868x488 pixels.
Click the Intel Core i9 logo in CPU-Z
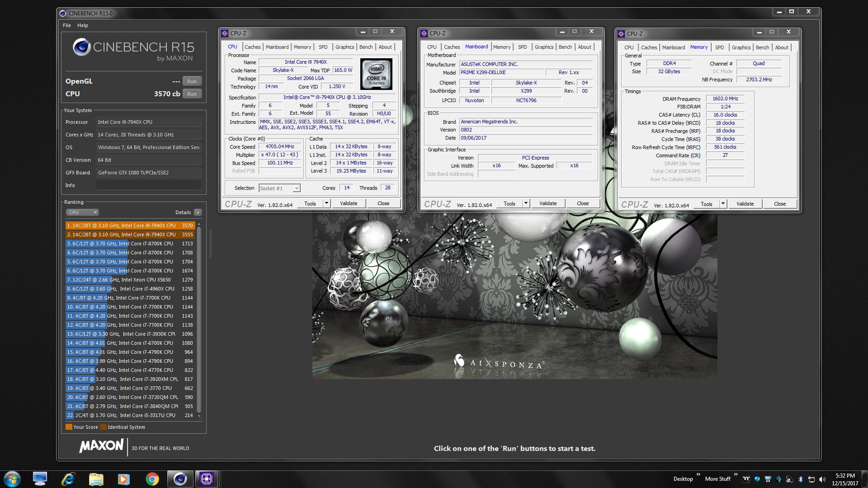pyautogui.click(x=376, y=74)
